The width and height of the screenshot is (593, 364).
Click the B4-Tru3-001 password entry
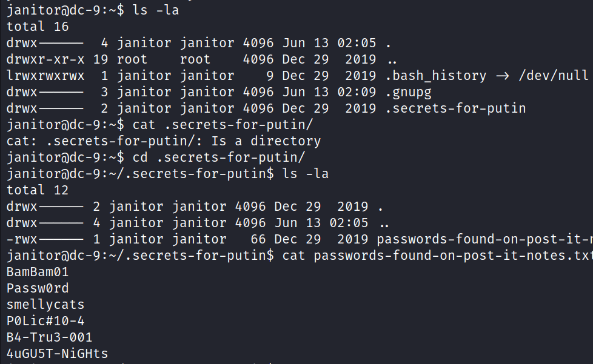[49, 337]
